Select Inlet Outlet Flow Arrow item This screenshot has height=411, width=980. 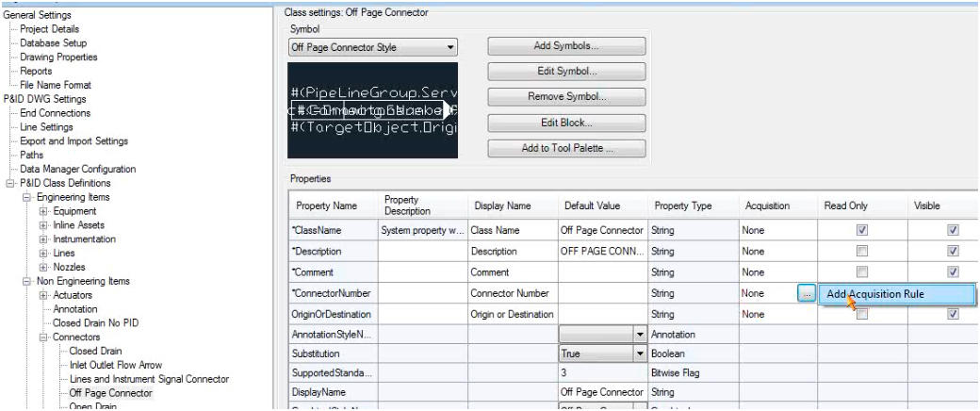pos(116,366)
